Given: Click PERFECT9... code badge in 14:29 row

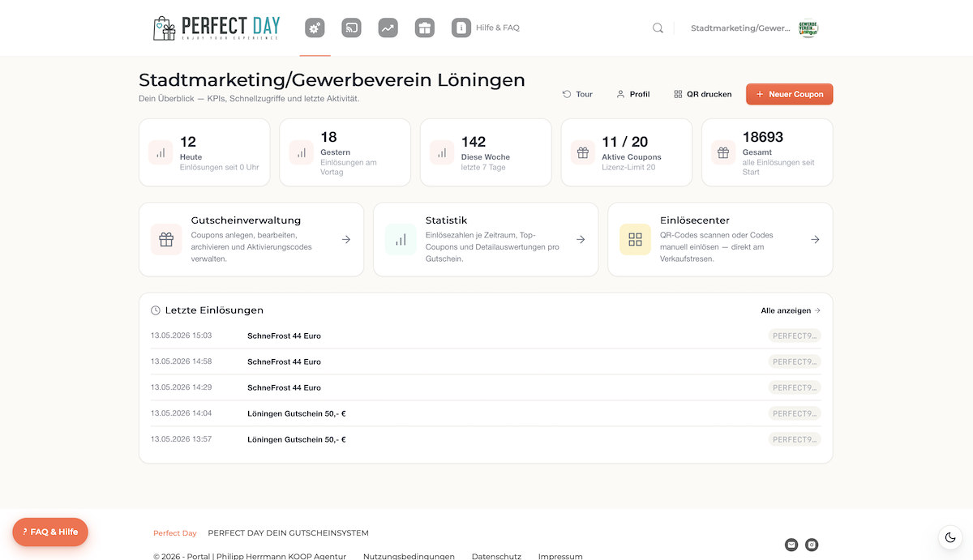Looking at the screenshot, I should click(795, 387).
